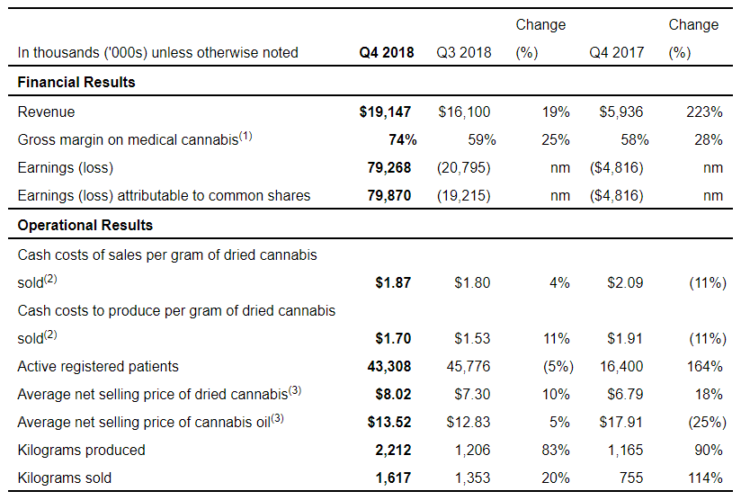Click Earnings (loss) attributable to common shares label
The image size is (750, 500).
point(164,196)
